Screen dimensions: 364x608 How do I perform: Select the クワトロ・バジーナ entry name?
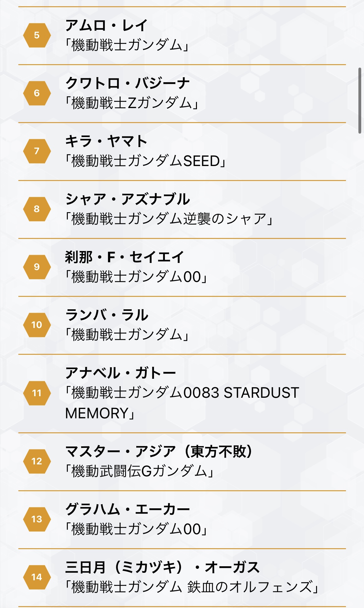[x=127, y=83]
